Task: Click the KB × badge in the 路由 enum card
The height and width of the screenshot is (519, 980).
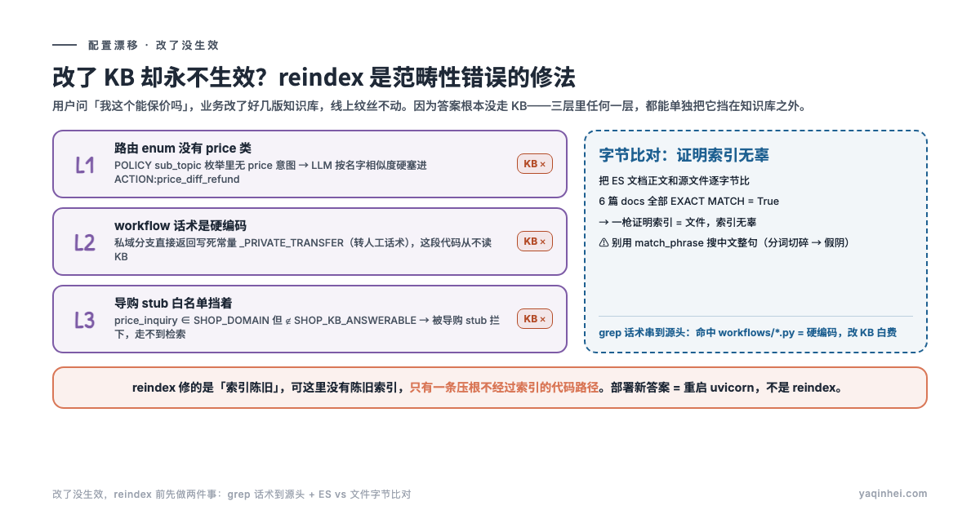Action: click(535, 164)
